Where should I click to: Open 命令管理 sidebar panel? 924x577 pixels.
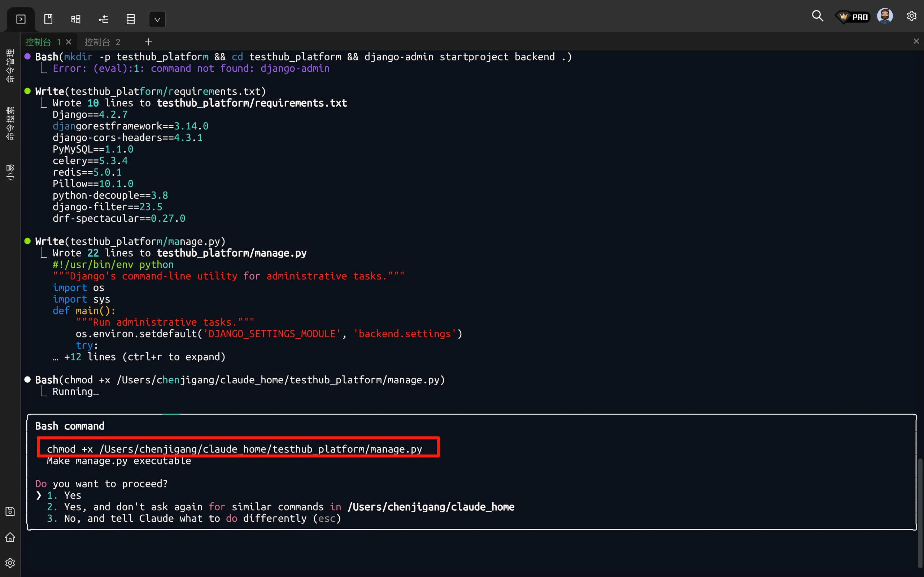[x=10, y=66]
